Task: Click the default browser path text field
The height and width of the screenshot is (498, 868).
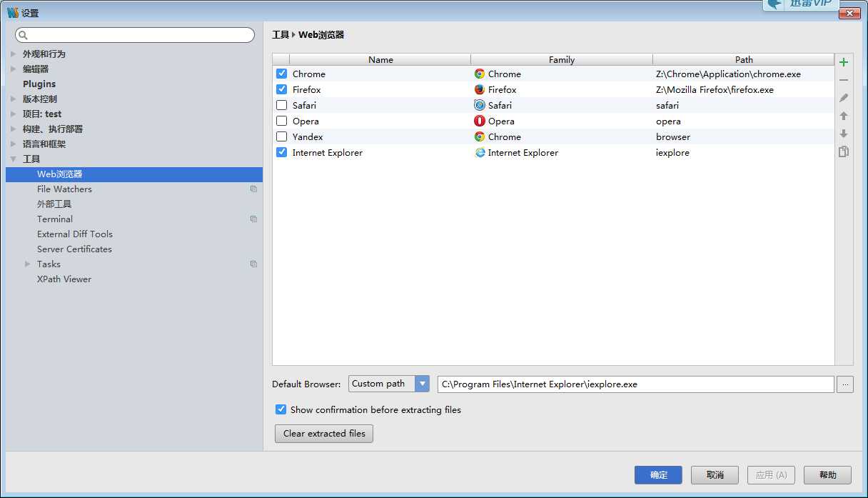Action: point(635,384)
